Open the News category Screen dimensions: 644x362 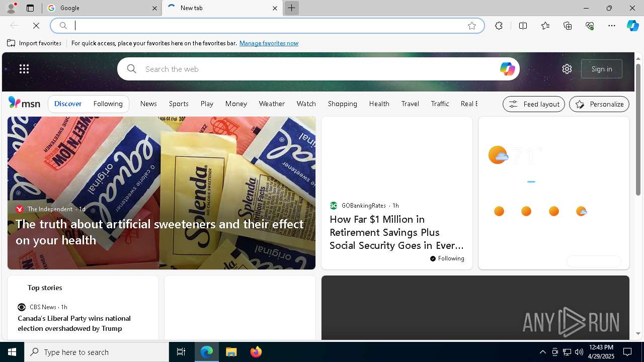[x=148, y=104]
